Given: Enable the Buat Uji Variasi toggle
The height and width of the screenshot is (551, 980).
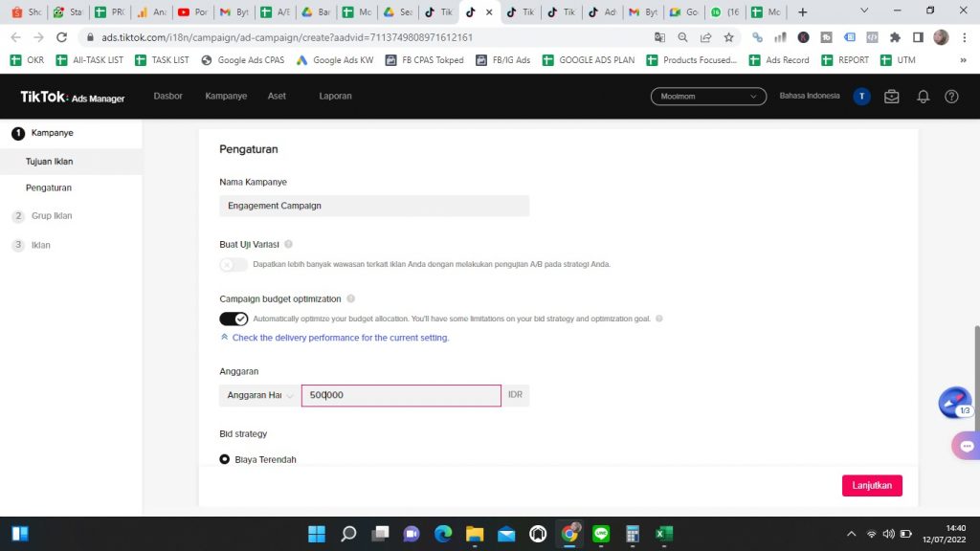Looking at the screenshot, I should (x=234, y=264).
